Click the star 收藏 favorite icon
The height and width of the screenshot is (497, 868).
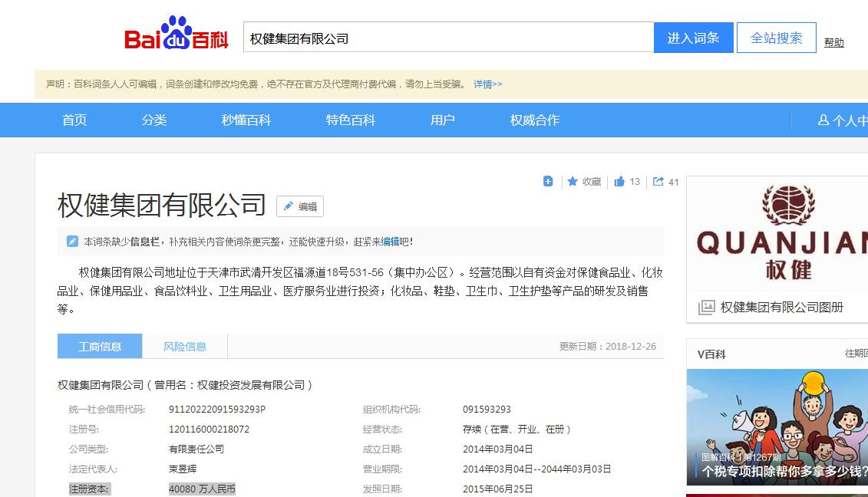(573, 182)
